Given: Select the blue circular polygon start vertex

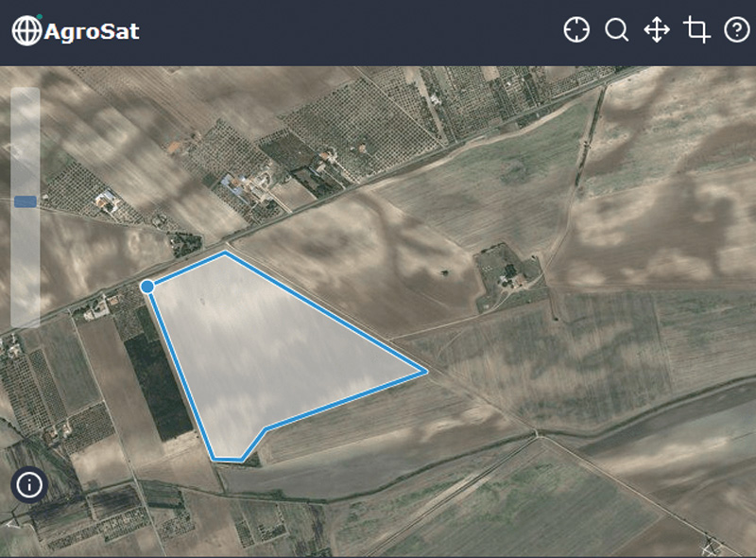Looking at the screenshot, I should pyautogui.click(x=147, y=287).
